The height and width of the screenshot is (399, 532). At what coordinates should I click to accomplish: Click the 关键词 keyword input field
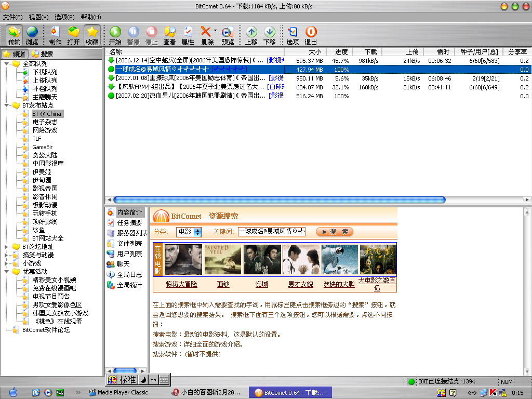click(x=272, y=232)
